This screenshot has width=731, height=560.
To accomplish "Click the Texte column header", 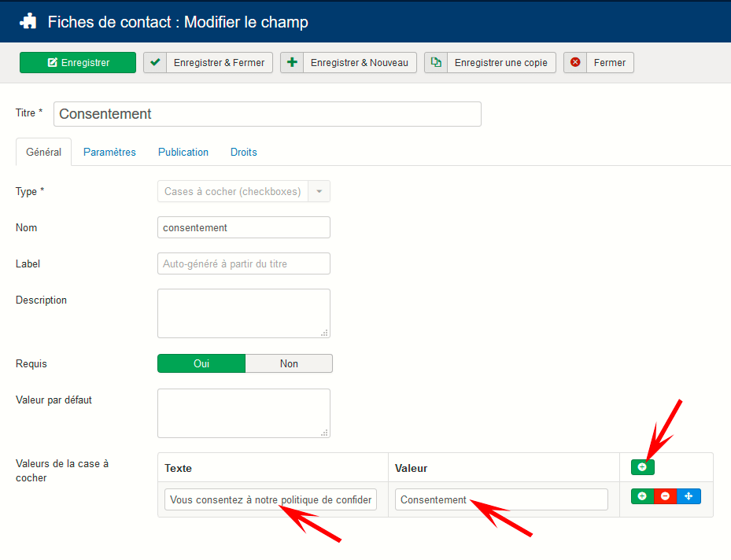I will pos(178,468).
